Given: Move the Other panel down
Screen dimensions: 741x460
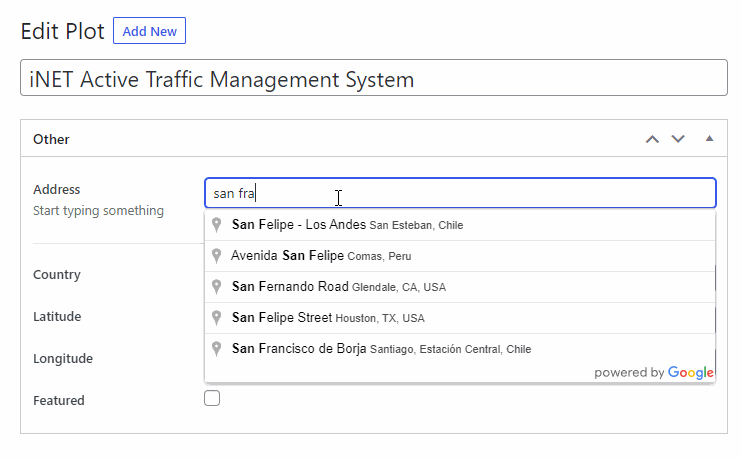Looking at the screenshot, I should 678,139.
